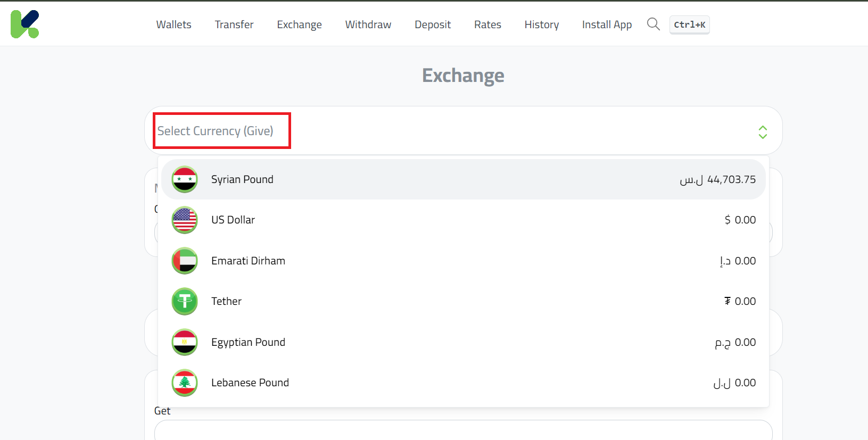Toggle the currency dropdown chevron arrows
Screen dimensions: 868x440
pos(763,132)
